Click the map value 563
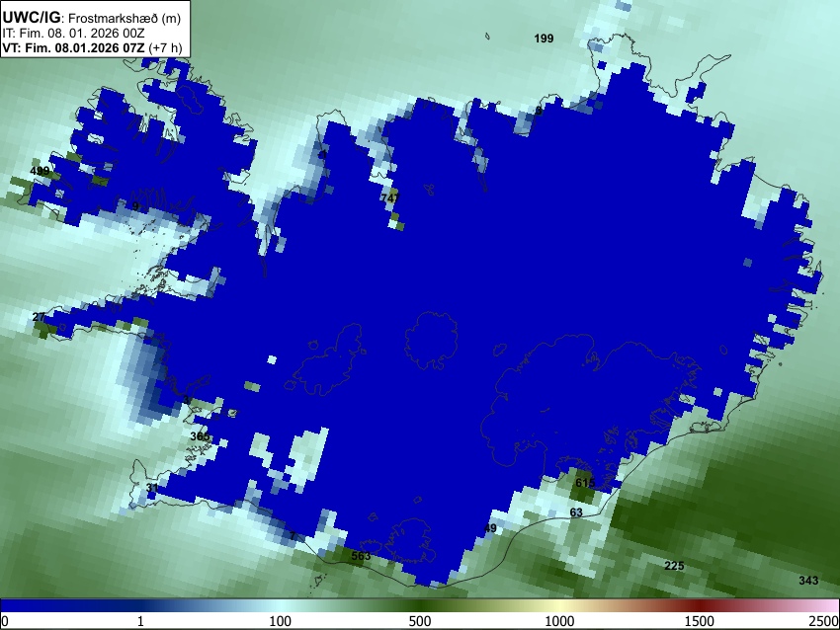The height and width of the screenshot is (630, 840). coord(361,556)
